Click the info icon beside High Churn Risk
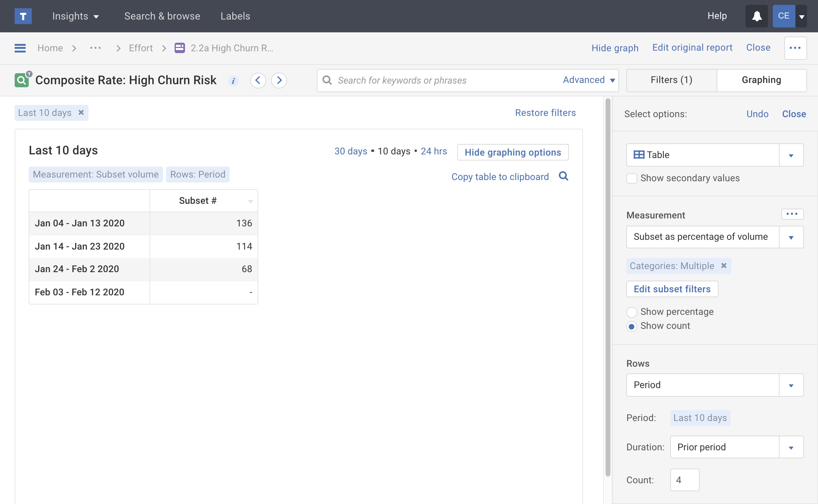 click(233, 81)
